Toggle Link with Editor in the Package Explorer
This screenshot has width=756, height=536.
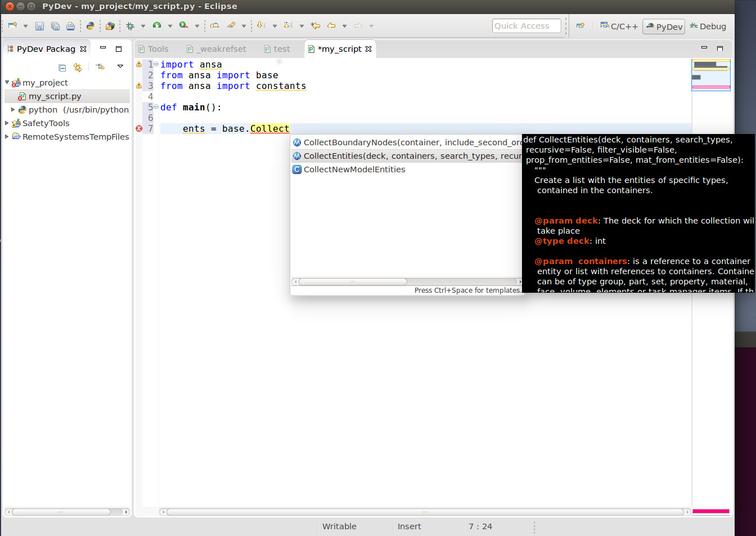78,68
